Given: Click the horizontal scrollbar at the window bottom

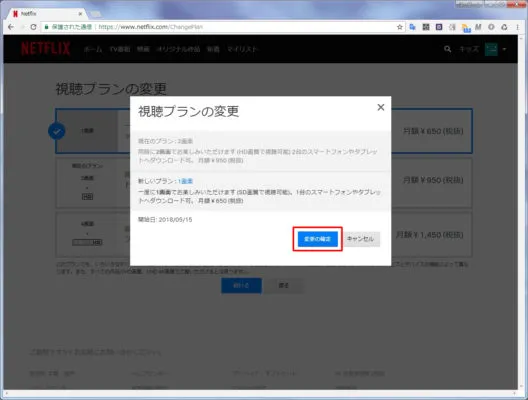Looking at the screenshot, I should coord(260,393).
